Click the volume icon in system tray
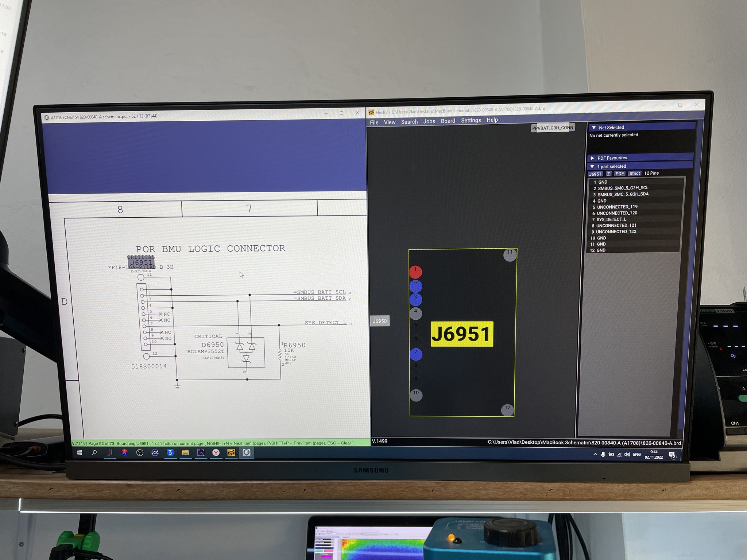This screenshot has width=747, height=560. [627, 455]
